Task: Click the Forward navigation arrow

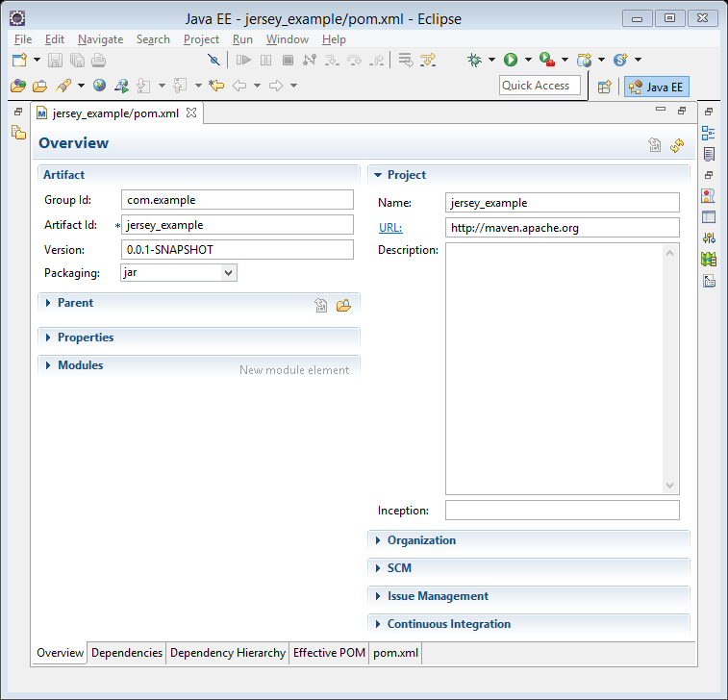Action: tap(276, 86)
